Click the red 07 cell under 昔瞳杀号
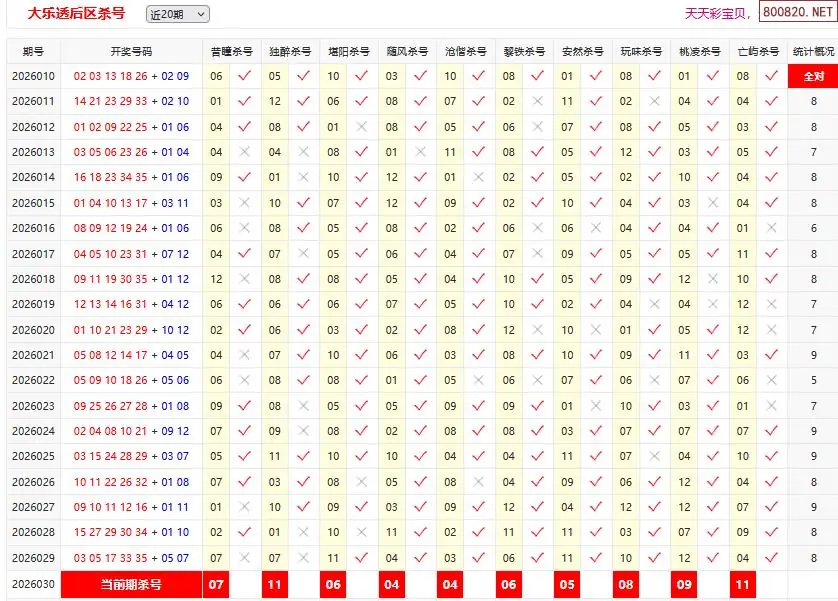The height and width of the screenshot is (601, 838). tap(216, 584)
